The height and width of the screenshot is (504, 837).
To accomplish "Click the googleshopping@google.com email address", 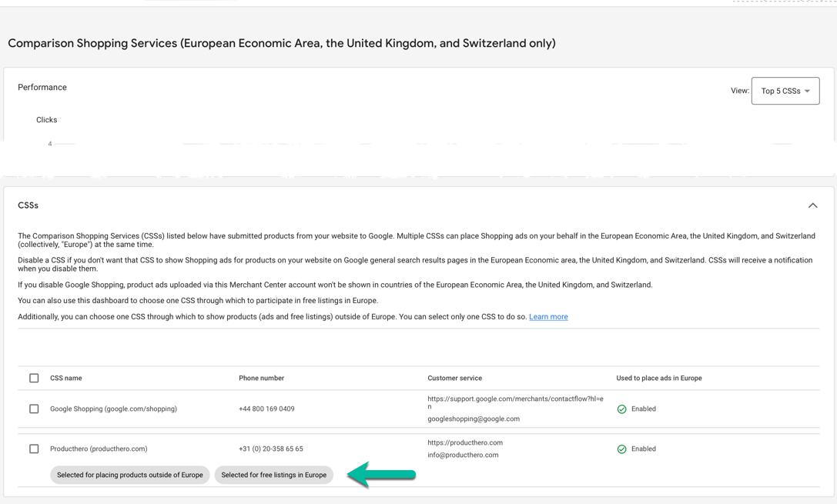I will 474,419.
